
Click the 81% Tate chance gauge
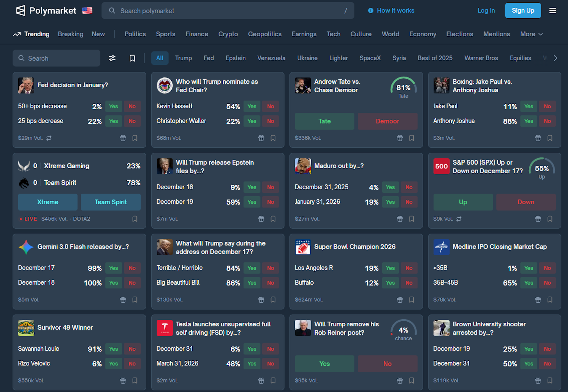click(403, 88)
